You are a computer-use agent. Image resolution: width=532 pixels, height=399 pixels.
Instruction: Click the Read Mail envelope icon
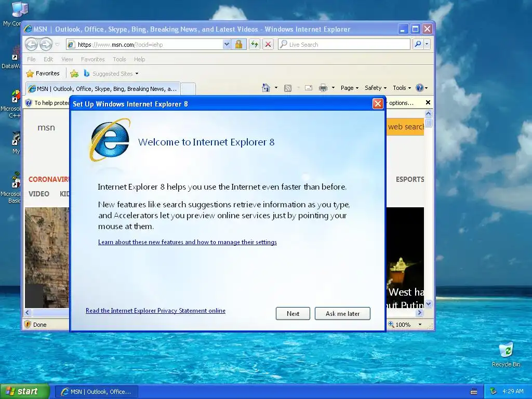(309, 88)
